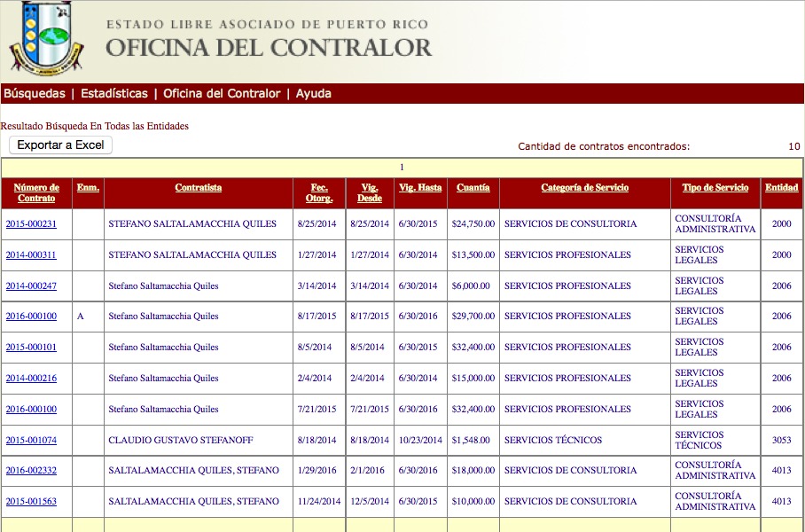Screen dimensions: 805x532
Task: Open contract 2015-000231
Action: (x=31, y=224)
